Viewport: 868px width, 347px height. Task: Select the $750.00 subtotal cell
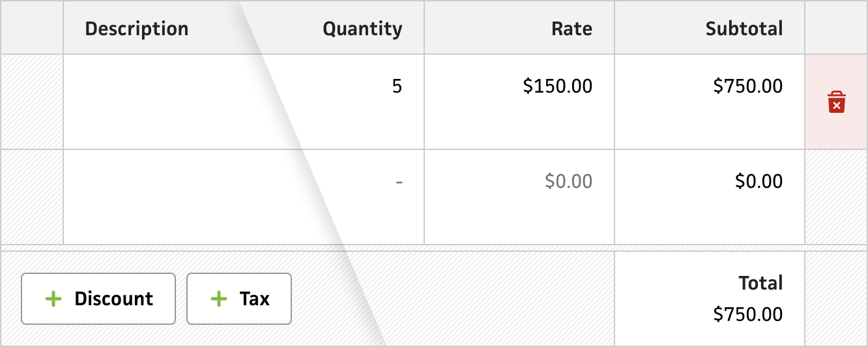(x=710, y=102)
